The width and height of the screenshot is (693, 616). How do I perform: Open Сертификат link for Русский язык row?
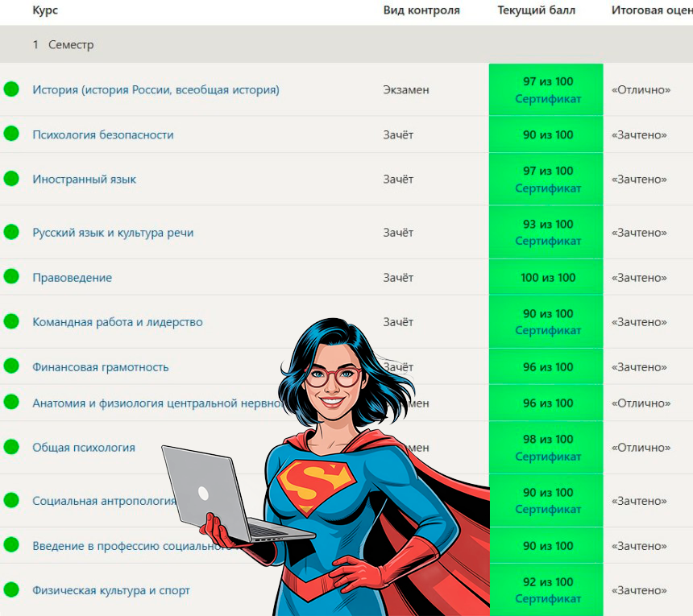[x=548, y=241]
